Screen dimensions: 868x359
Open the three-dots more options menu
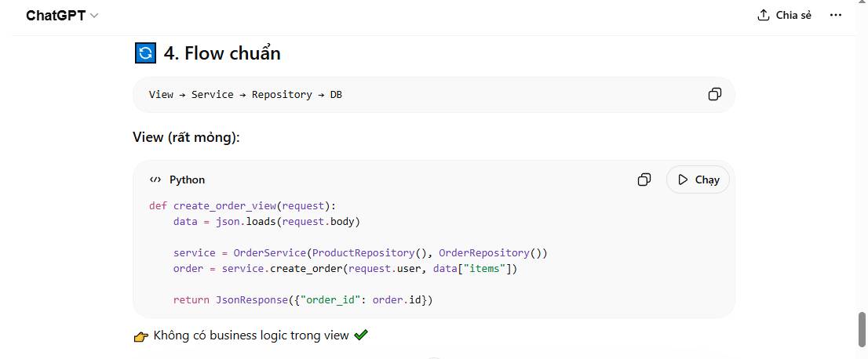(835, 15)
